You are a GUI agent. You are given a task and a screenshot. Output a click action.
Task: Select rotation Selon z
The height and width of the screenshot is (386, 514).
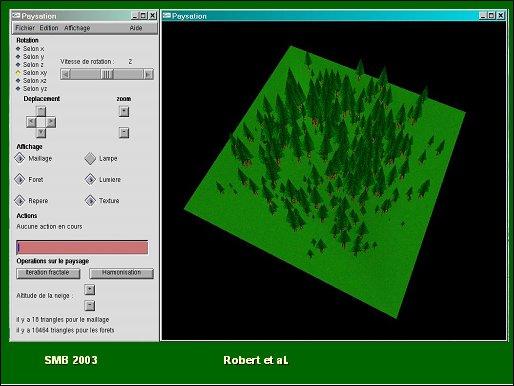(x=30, y=65)
